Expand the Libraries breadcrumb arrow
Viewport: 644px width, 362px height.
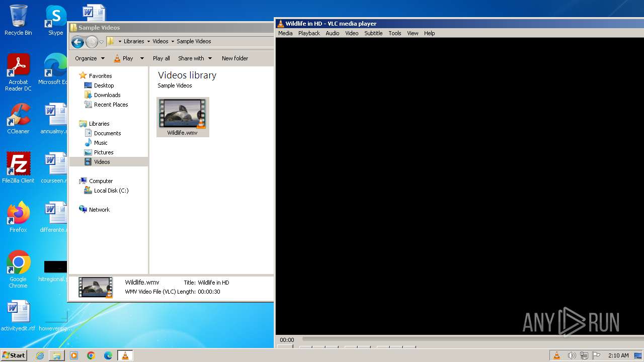[x=148, y=41]
